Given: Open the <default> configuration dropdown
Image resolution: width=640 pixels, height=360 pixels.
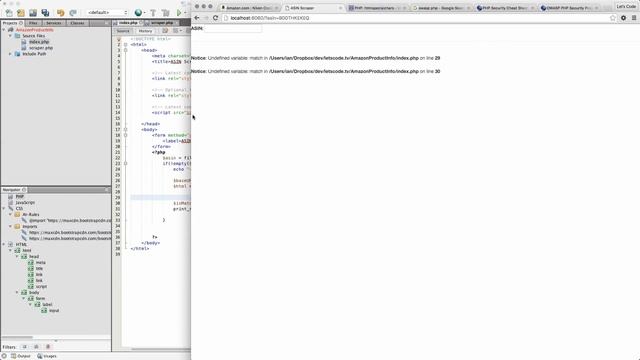Looking at the screenshot, I should click(x=107, y=13).
